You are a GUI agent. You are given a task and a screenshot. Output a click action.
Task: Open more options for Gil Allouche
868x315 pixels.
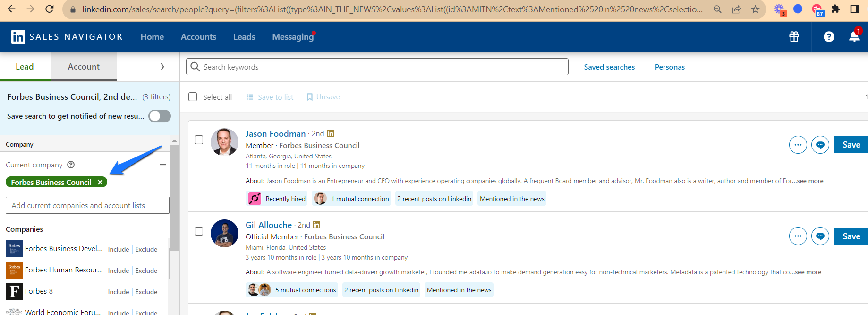pos(798,236)
